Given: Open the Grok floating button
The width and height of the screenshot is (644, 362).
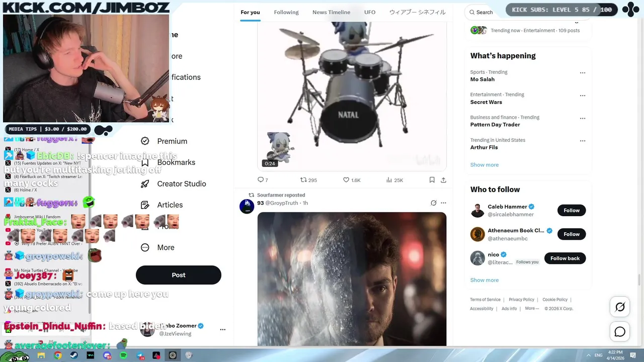Looking at the screenshot, I should click(x=620, y=307).
